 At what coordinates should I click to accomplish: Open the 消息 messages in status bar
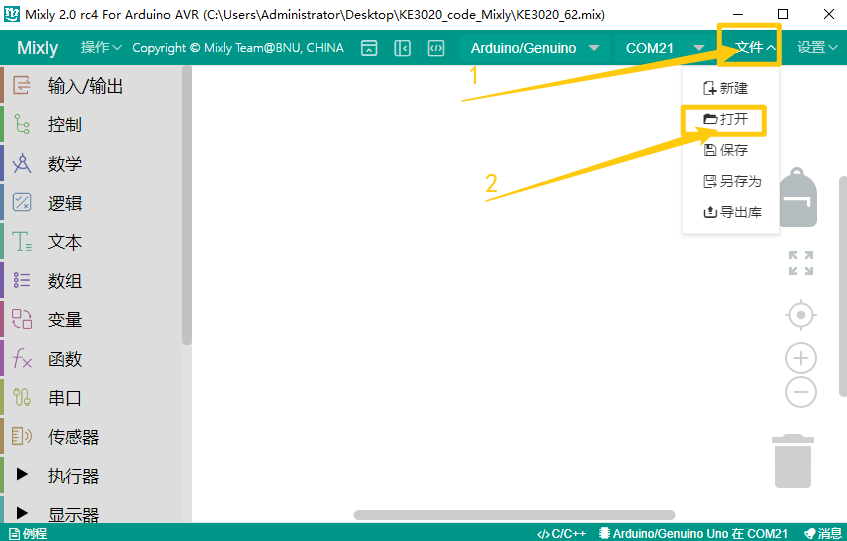click(823, 533)
